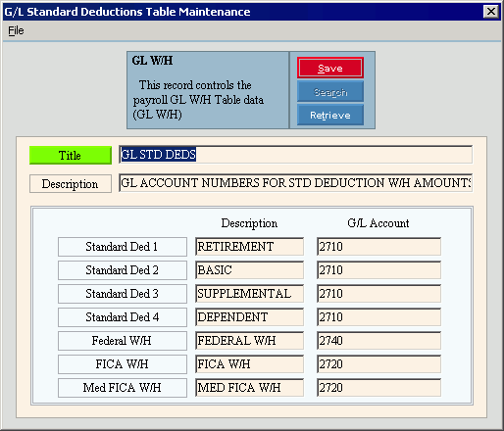The image size is (504, 431).
Task: Click the BASIC description field
Action: [x=250, y=270]
